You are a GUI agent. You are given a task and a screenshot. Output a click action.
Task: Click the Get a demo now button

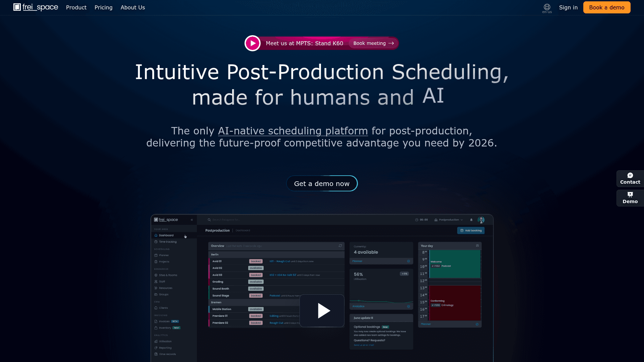322,183
